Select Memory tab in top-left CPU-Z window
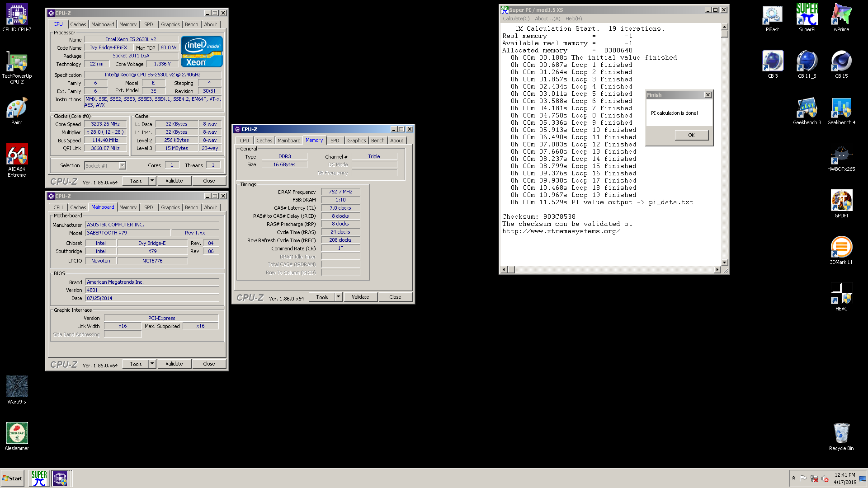Image resolution: width=868 pixels, height=488 pixels. tap(128, 24)
